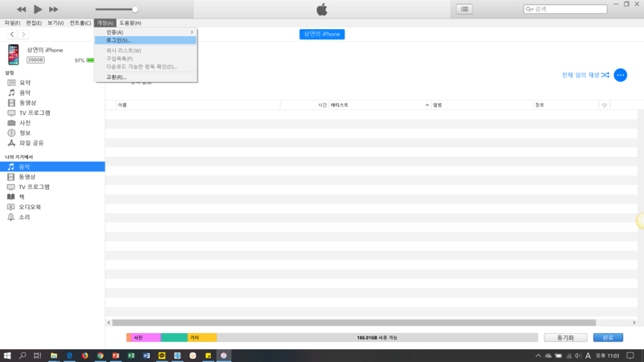644x362 pixels.
Task: Sort by 장르 column header
Action: [x=566, y=105]
